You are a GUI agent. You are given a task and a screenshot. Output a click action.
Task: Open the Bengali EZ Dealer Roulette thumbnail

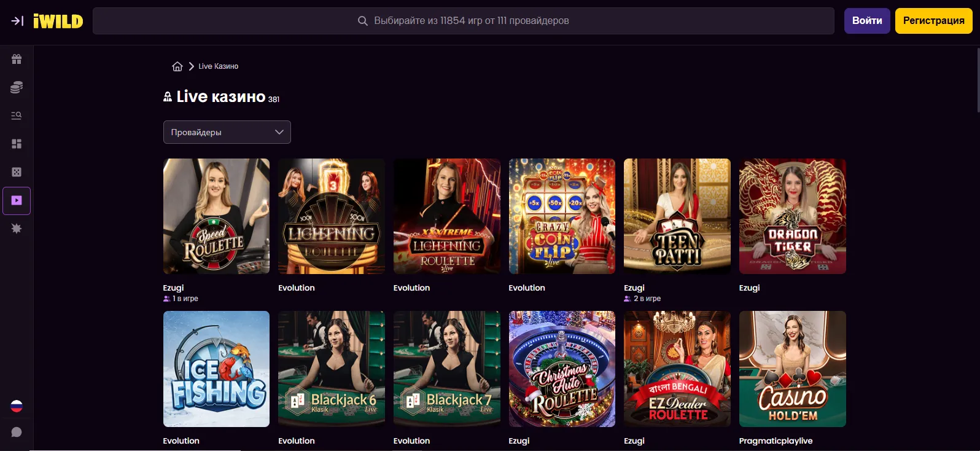[x=677, y=369]
